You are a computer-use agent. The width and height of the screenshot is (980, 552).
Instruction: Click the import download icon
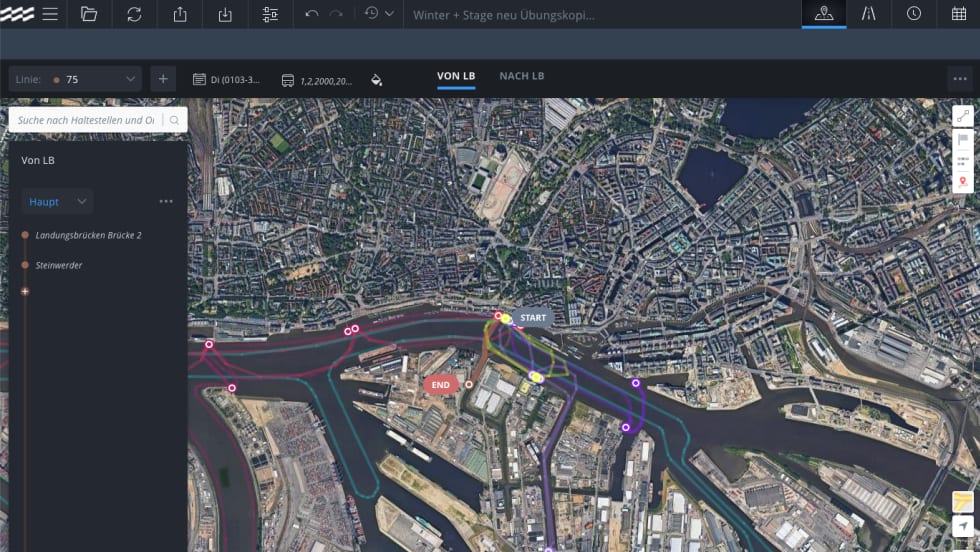[x=225, y=14]
